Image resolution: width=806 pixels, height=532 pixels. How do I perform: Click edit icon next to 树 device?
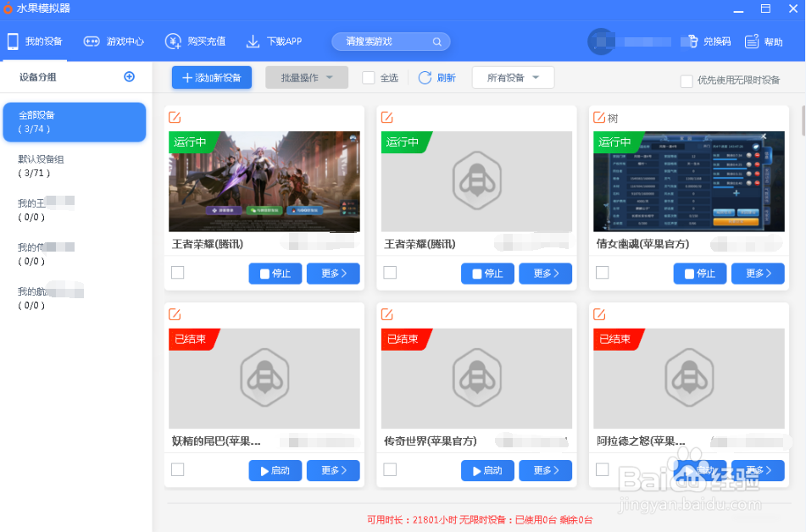[x=599, y=117]
